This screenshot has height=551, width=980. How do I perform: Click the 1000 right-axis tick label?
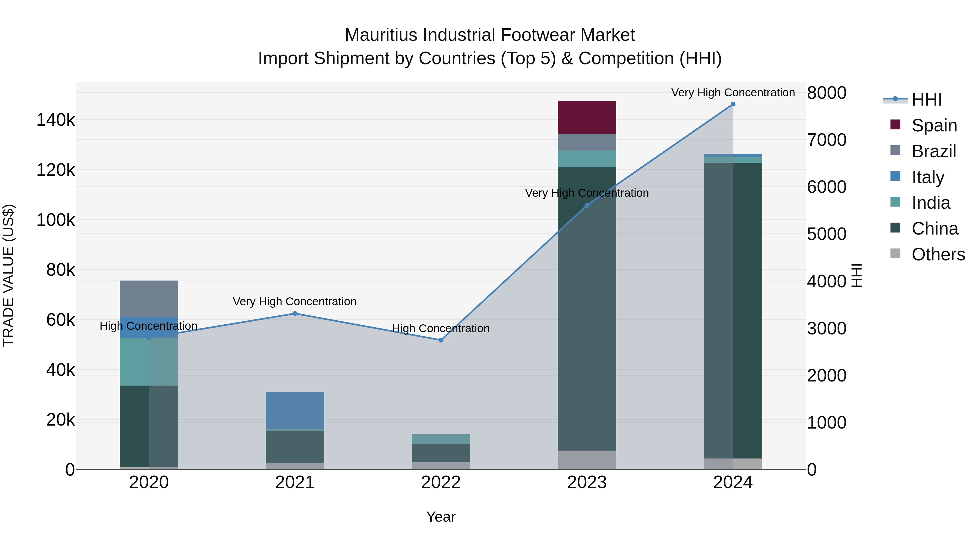(827, 423)
